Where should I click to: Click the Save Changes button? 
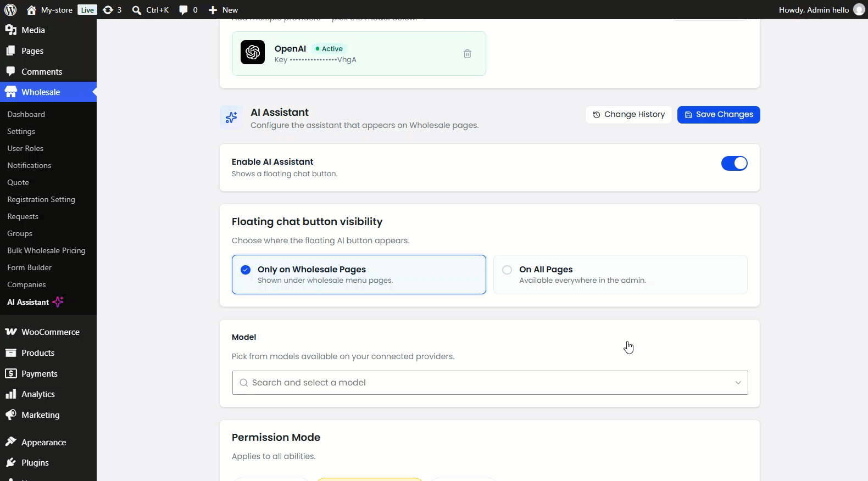719,115
